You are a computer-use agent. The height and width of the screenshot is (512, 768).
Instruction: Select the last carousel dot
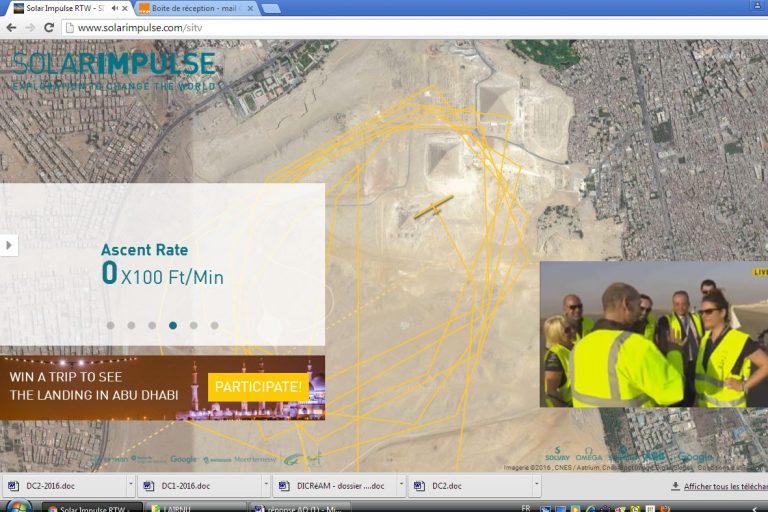point(214,325)
